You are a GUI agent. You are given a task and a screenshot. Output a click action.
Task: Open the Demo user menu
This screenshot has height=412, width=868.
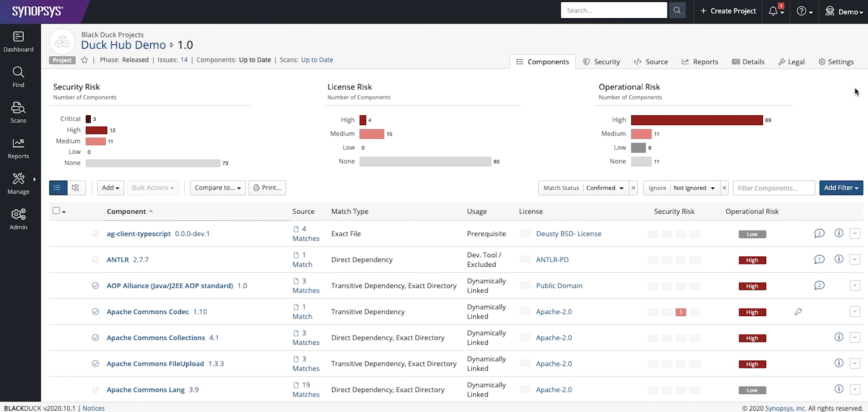843,11
